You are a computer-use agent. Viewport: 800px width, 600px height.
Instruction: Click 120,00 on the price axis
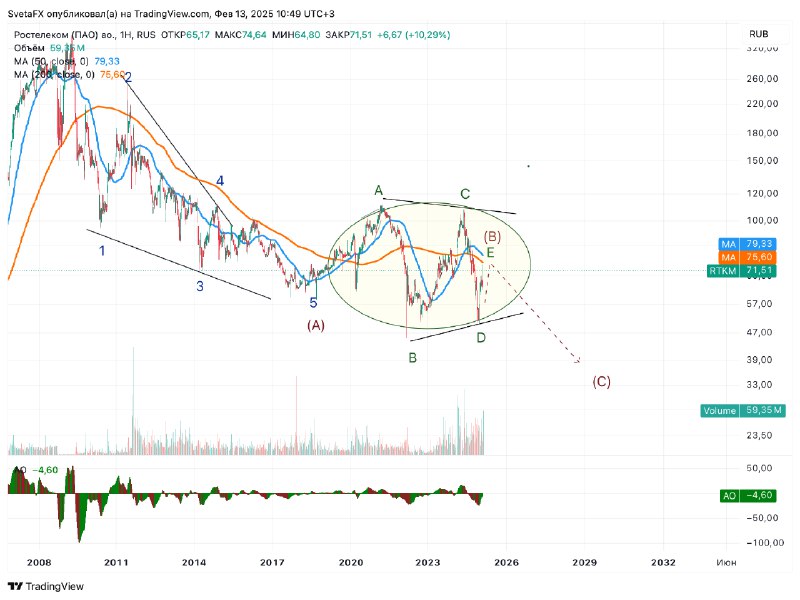point(762,193)
